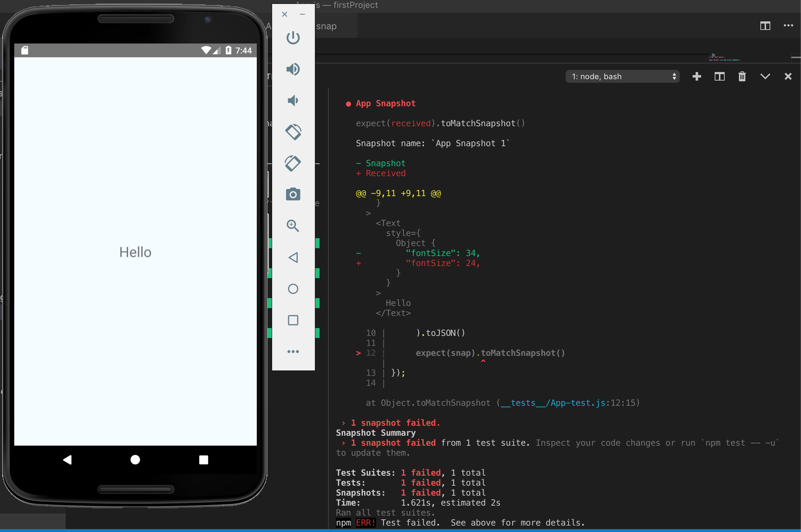
Task: Add a new terminal with plus icon
Action: pos(697,76)
